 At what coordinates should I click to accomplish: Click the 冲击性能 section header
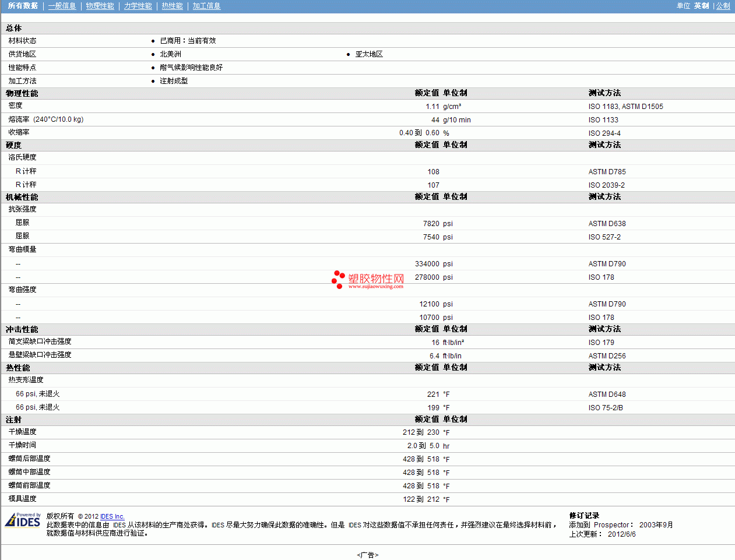pos(22,329)
